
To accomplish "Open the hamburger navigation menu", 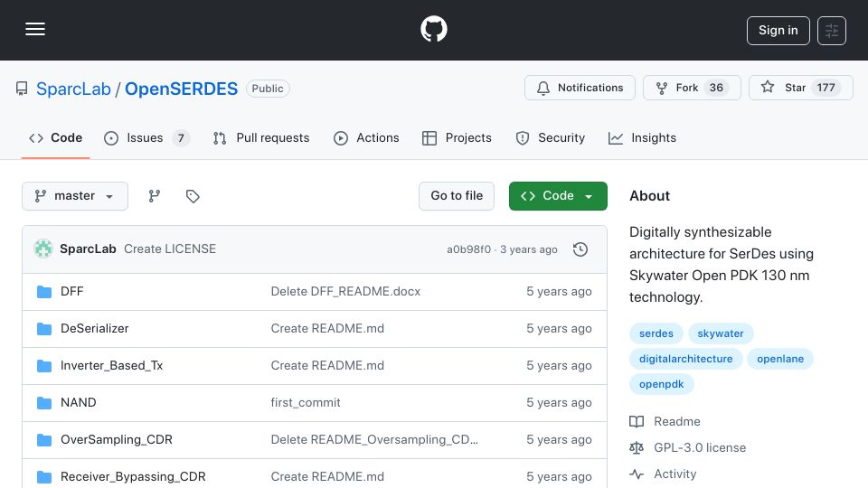I will pos(35,29).
